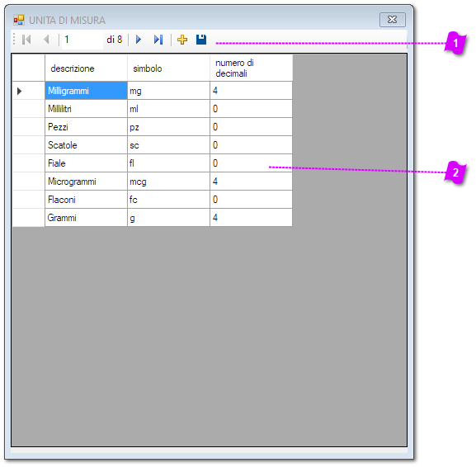This screenshot has height=467, width=476.
Task: Select the Microgrammi cell
Action: [x=87, y=182]
